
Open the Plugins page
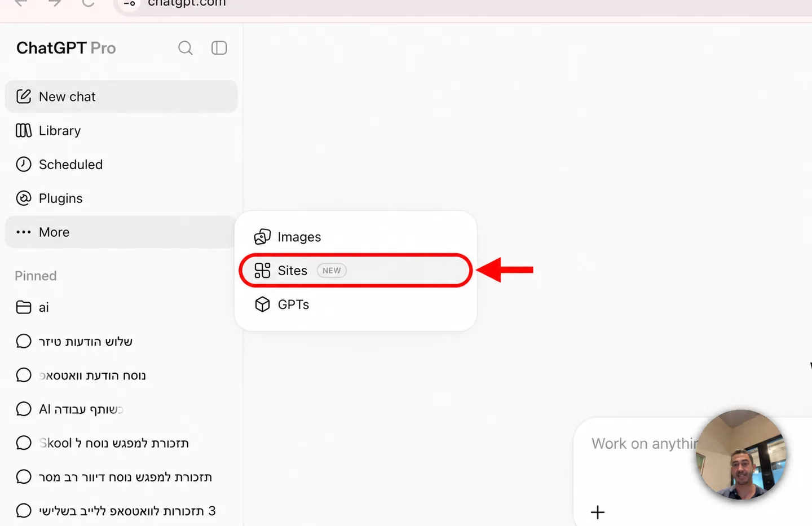click(121, 198)
